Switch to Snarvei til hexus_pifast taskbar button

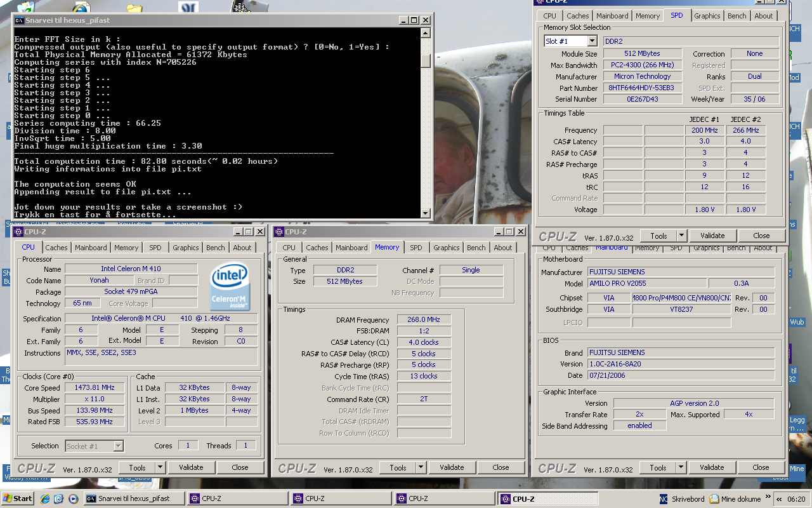click(x=134, y=498)
